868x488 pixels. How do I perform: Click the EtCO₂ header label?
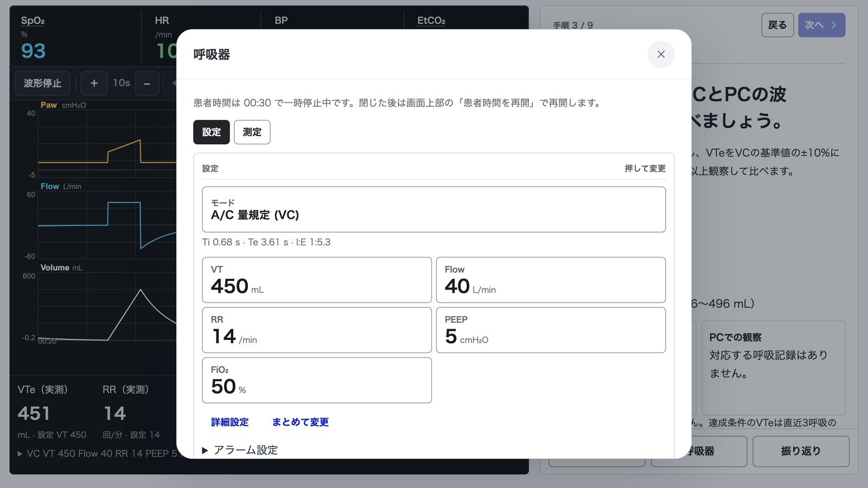tap(431, 21)
